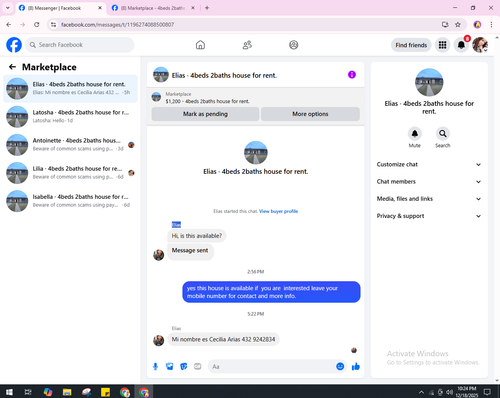Switch to the Messenger | Facebook tab
Image resolution: width=500 pixels, height=398 pixels.
pos(60,8)
